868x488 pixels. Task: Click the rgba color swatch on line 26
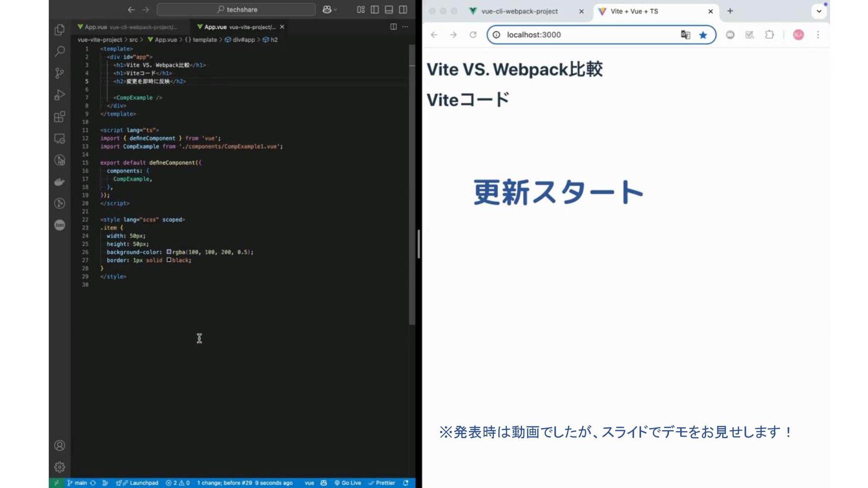pyautogui.click(x=169, y=252)
